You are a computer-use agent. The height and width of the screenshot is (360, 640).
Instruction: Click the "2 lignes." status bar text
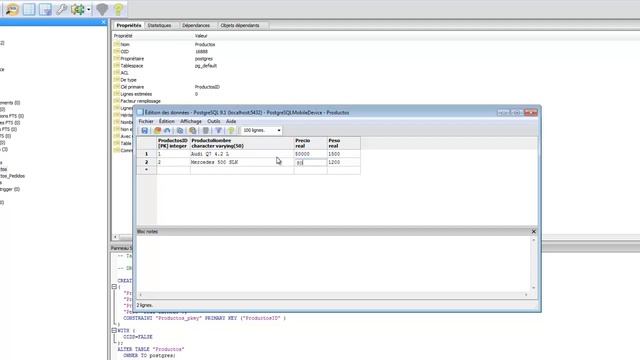click(x=144, y=305)
